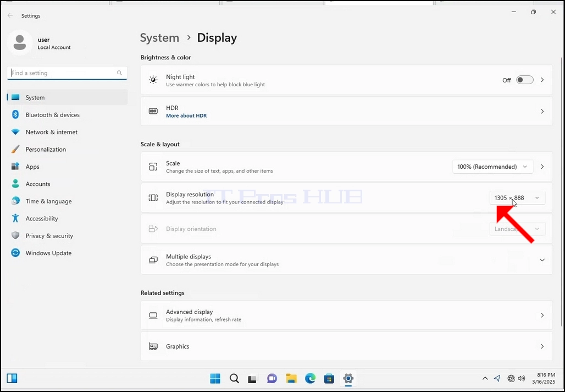The width and height of the screenshot is (565, 392).
Task: Click the Windows Update refresh icon
Action: (15, 253)
